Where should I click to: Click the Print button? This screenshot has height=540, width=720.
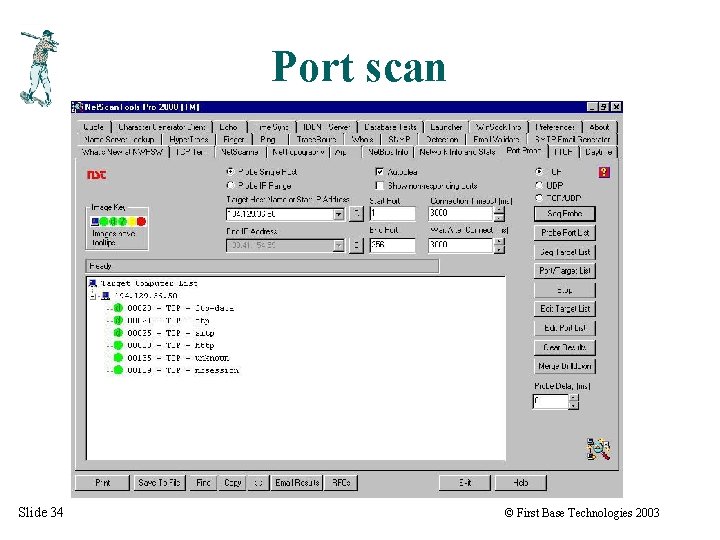[x=102, y=483]
